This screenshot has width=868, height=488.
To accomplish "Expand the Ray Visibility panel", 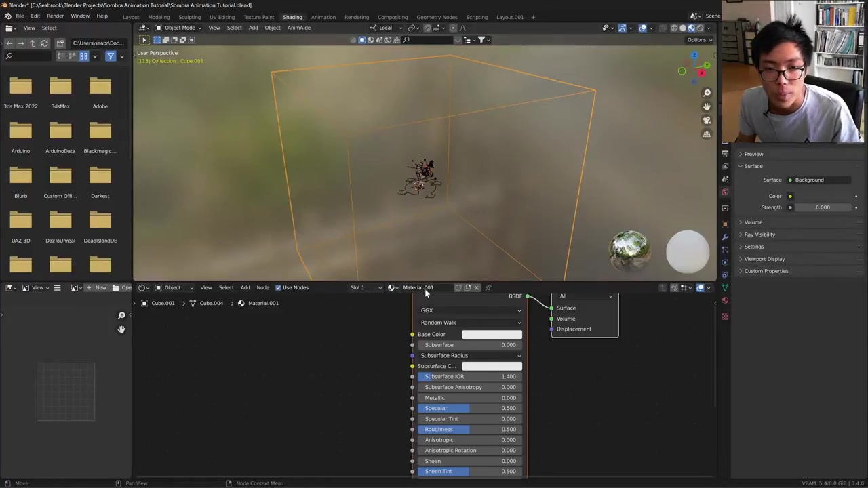I will pyautogui.click(x=759, y=235).
